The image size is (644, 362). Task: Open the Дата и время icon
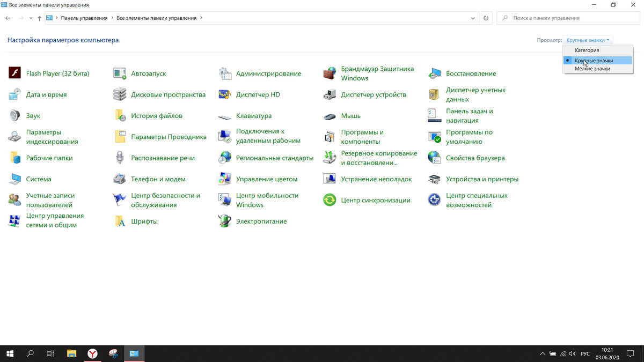[x=14, y=94]
